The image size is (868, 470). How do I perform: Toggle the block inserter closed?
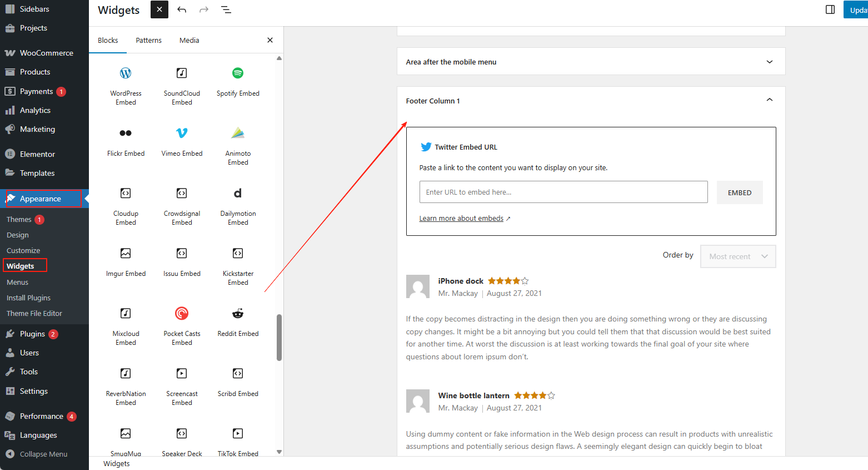159,9
